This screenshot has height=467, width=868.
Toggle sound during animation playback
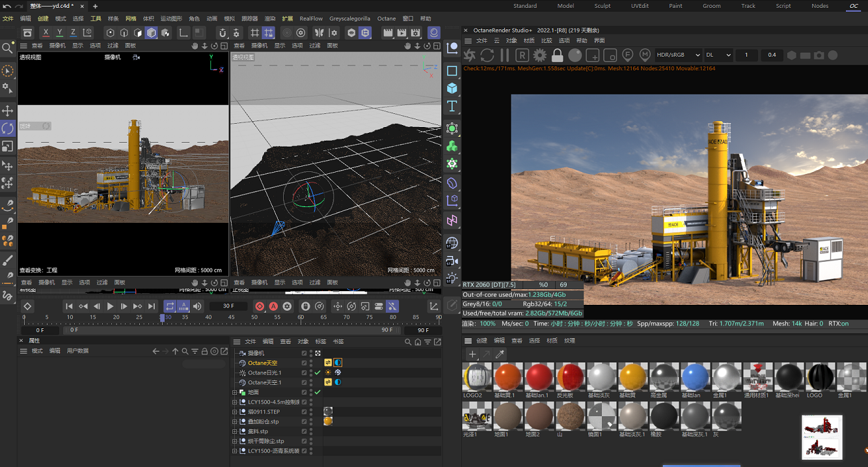(x=198, y=306)
